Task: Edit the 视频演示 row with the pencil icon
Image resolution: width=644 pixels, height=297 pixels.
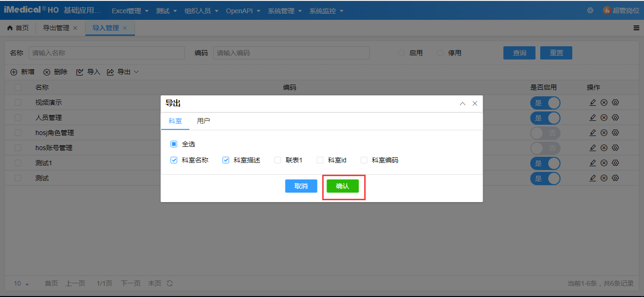Action: [x=593, y=102]
